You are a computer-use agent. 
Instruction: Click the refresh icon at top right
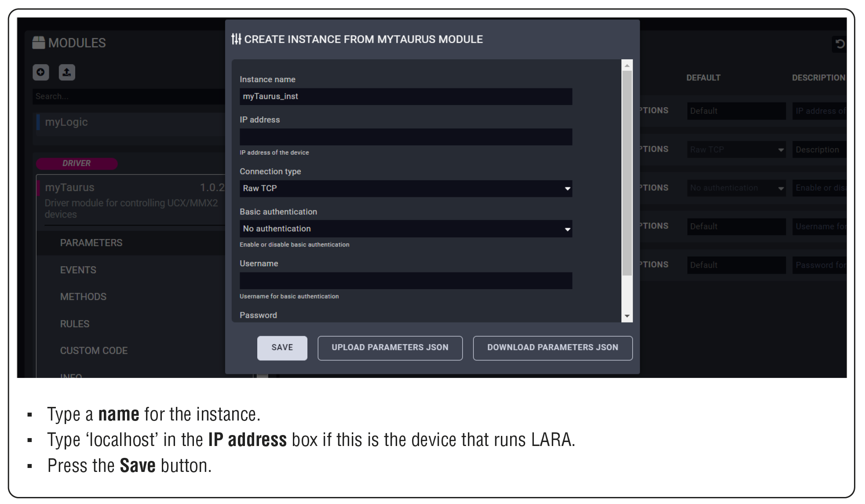[839, 44]
